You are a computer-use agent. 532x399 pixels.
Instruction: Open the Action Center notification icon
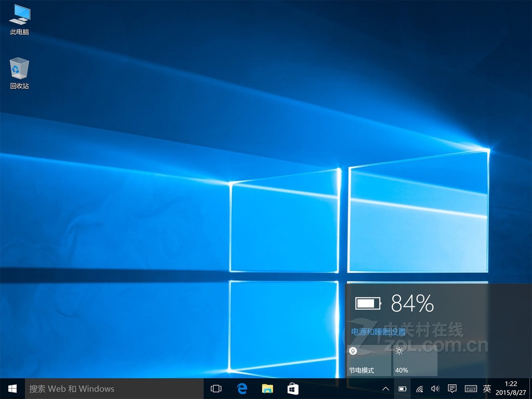tap(452, 388)
